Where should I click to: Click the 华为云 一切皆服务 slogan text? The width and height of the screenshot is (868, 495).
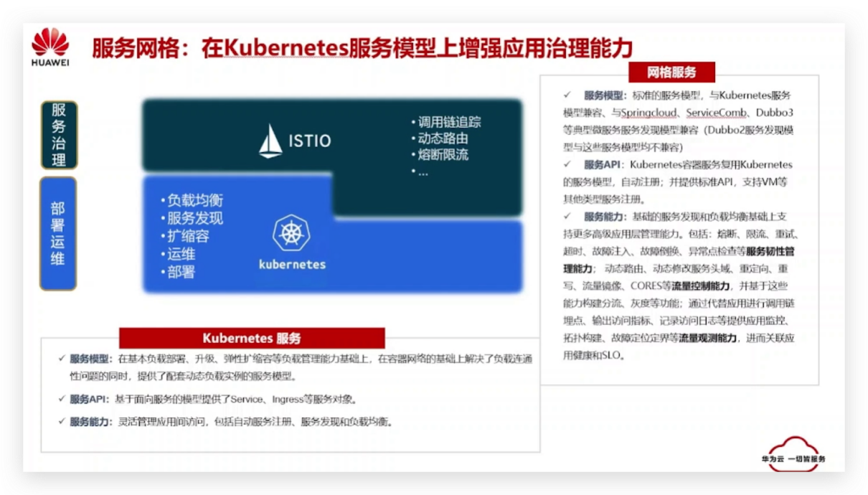[x=793, y=459]
